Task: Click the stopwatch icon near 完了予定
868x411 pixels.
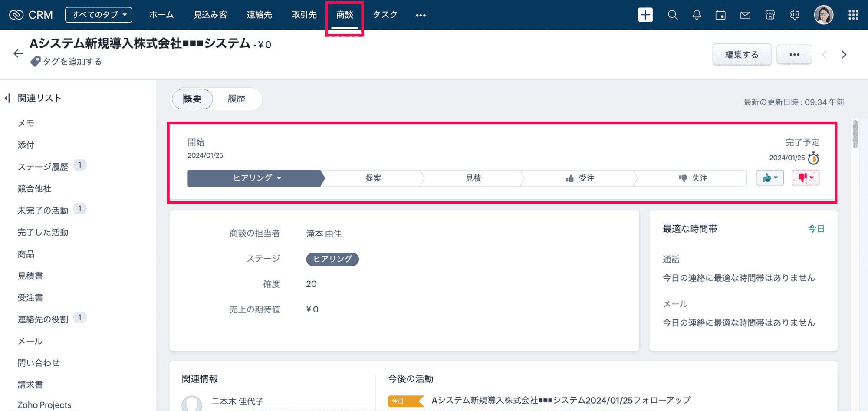Action: (814, 158)
